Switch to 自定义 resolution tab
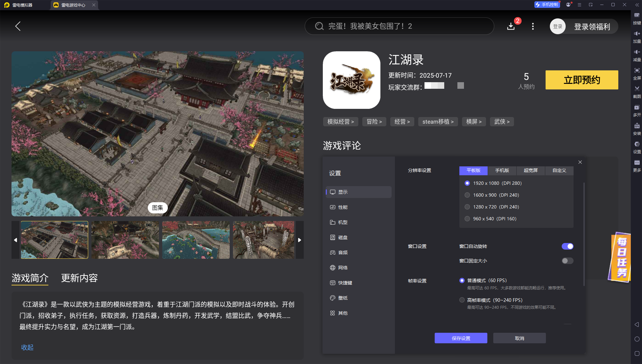This screenshot has width=642, height=364. pos(559,170)
